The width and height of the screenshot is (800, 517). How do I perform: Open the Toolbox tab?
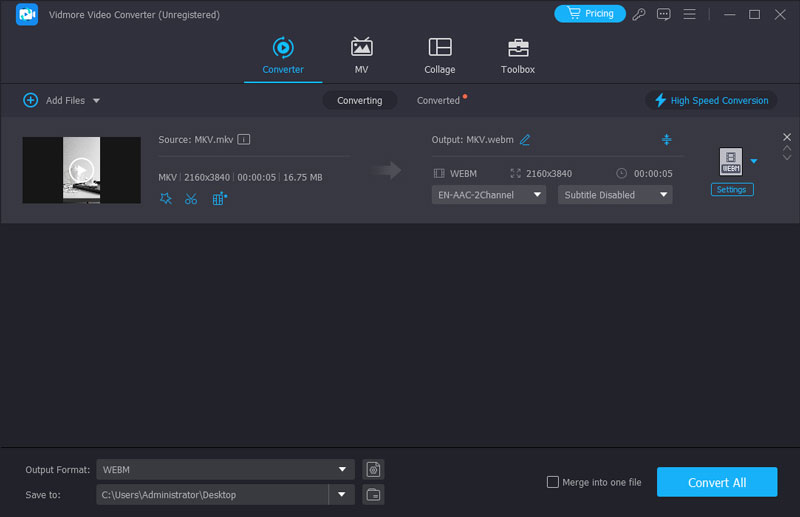517,56
